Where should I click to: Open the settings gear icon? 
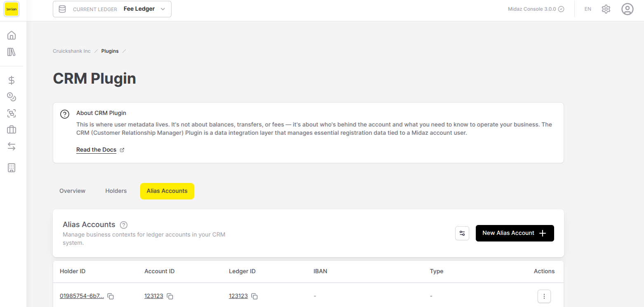pos(606,9)
